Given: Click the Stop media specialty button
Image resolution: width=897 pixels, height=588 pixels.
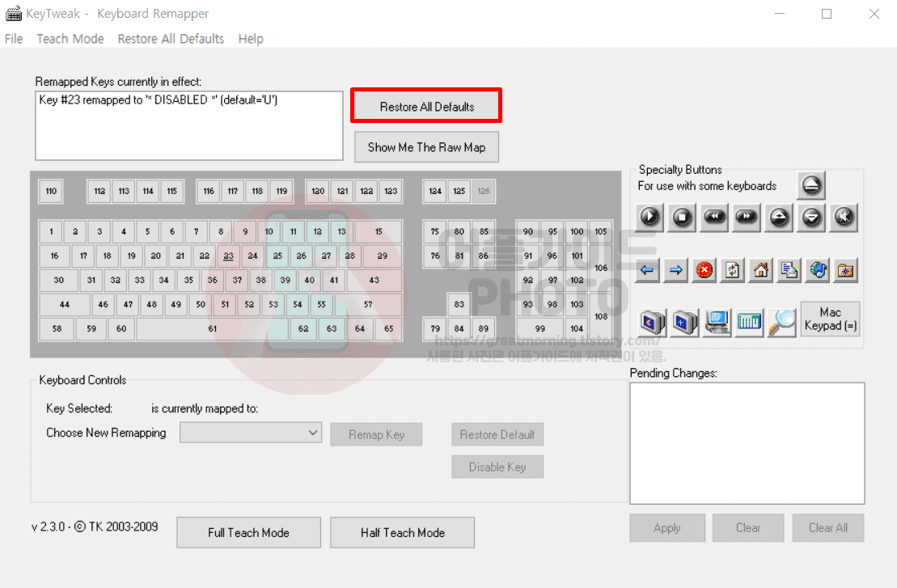Looking at the screenshot, I should (x=682, y=217).
